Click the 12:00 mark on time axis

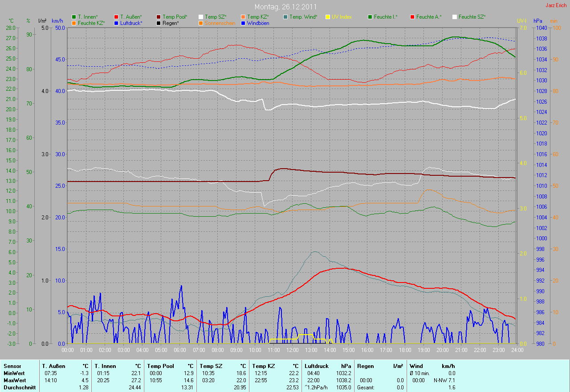[292, 350]
